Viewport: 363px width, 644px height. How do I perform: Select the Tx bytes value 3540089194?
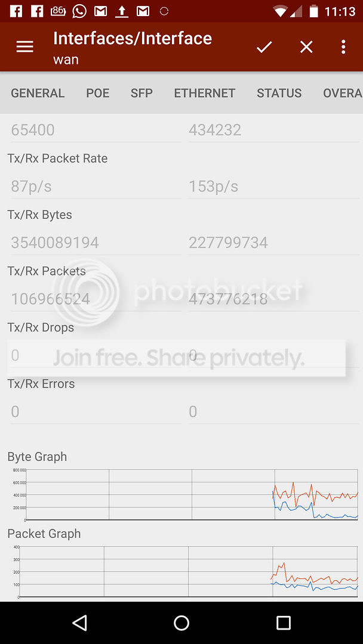coord(94,243)
